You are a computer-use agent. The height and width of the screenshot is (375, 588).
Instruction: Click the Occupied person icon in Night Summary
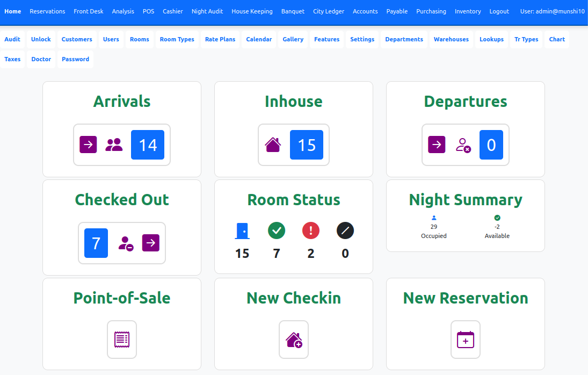coord(434,218)
